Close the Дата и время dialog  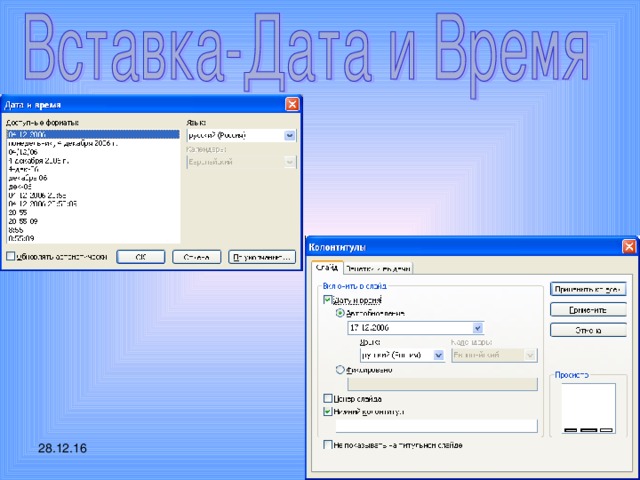292,104
